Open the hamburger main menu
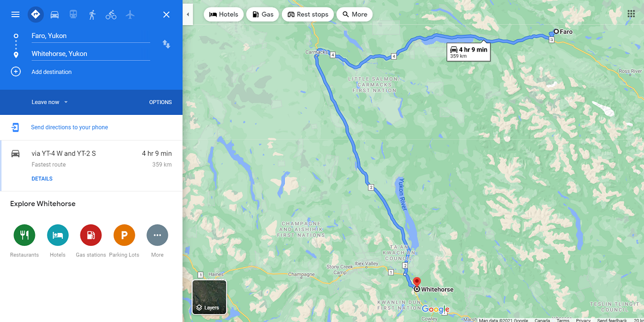 [x=16, y=14]
